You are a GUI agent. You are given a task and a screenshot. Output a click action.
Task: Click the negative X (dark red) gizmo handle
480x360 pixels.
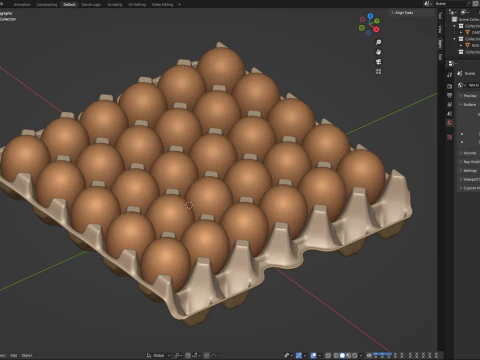363,19
